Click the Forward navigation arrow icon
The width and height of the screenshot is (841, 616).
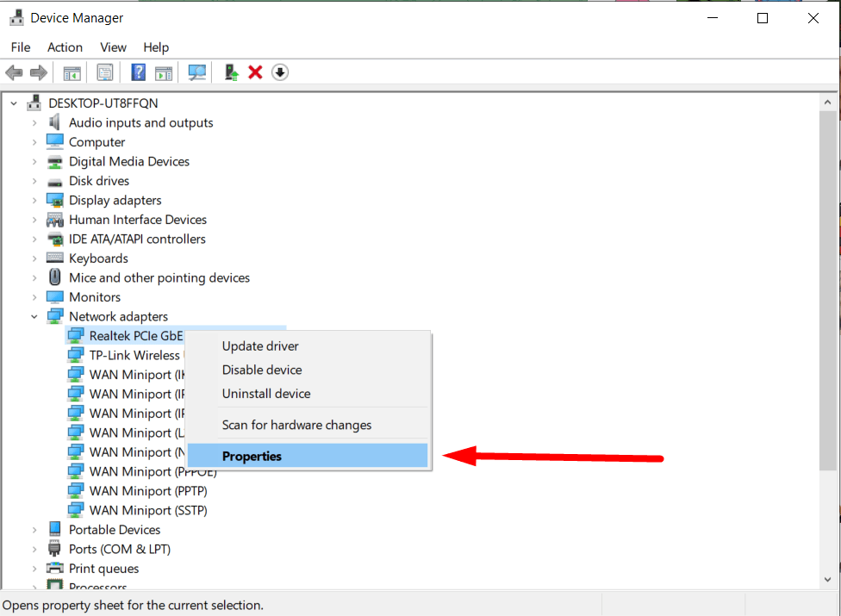(38, 72)
